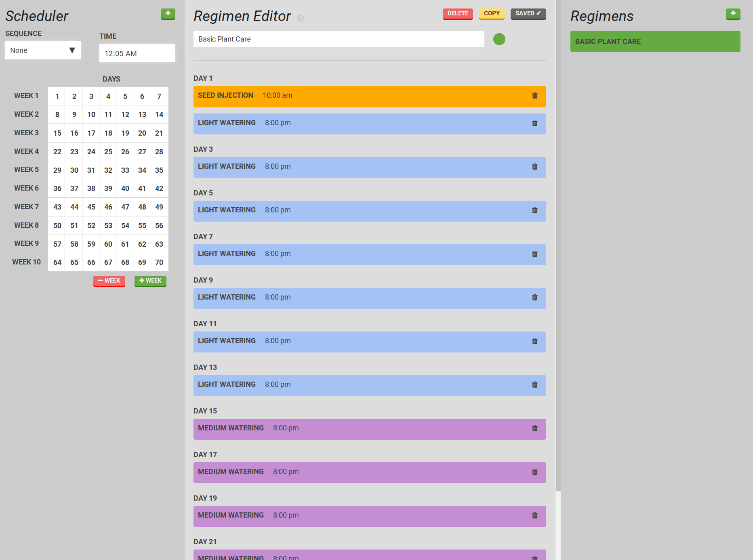This screenshot has height=560, width=753.
Task: Toggle day 70 in the Week 10 row
Action: click(159, 262)
